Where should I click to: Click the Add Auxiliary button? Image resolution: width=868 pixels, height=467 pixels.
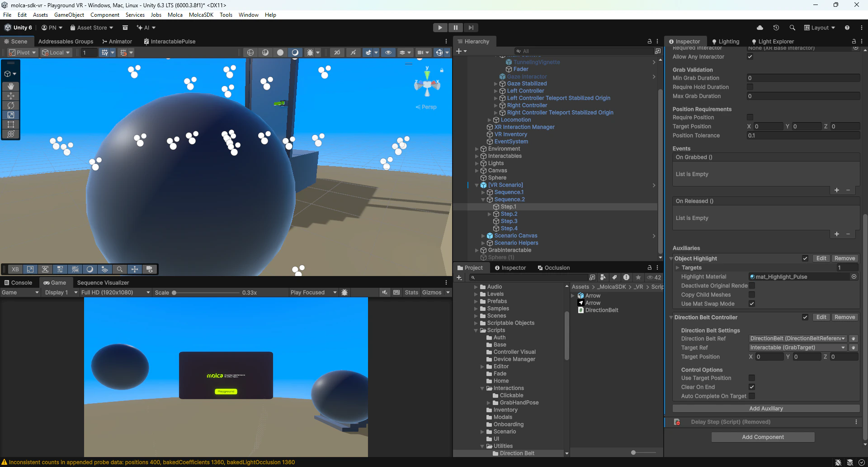point(766,408)
